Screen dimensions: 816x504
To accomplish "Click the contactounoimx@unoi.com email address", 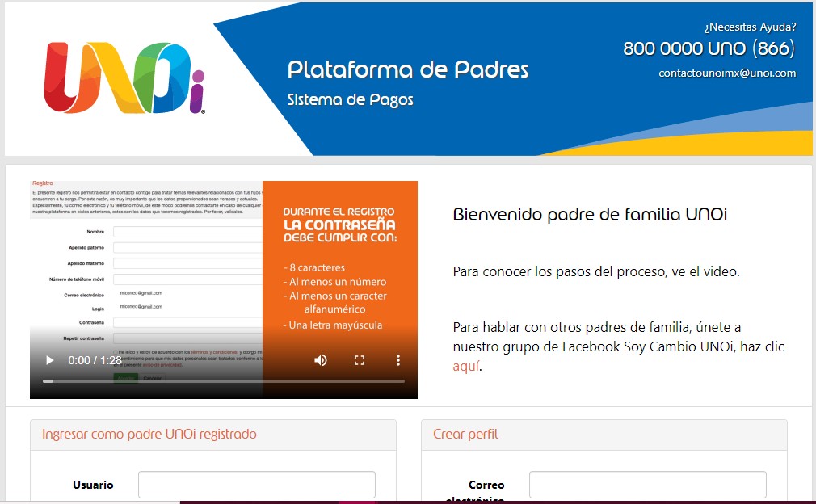I will click(727, 73).
